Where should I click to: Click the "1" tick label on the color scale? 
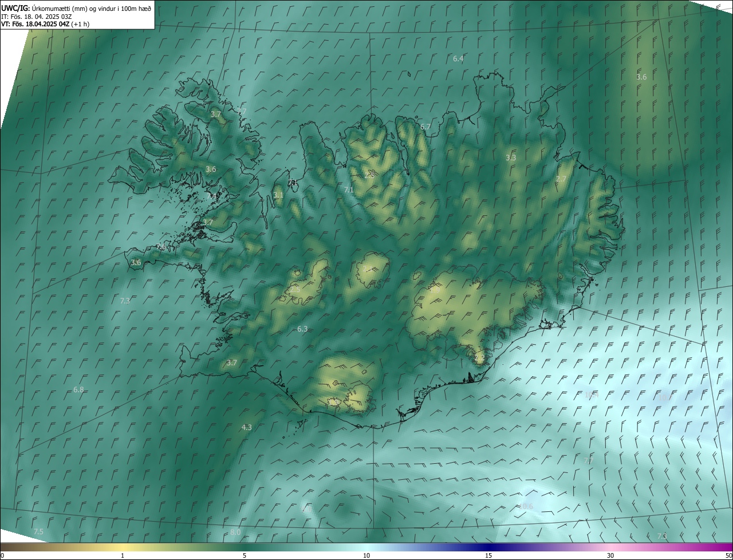pyautogui.click(x=123, y=555)
